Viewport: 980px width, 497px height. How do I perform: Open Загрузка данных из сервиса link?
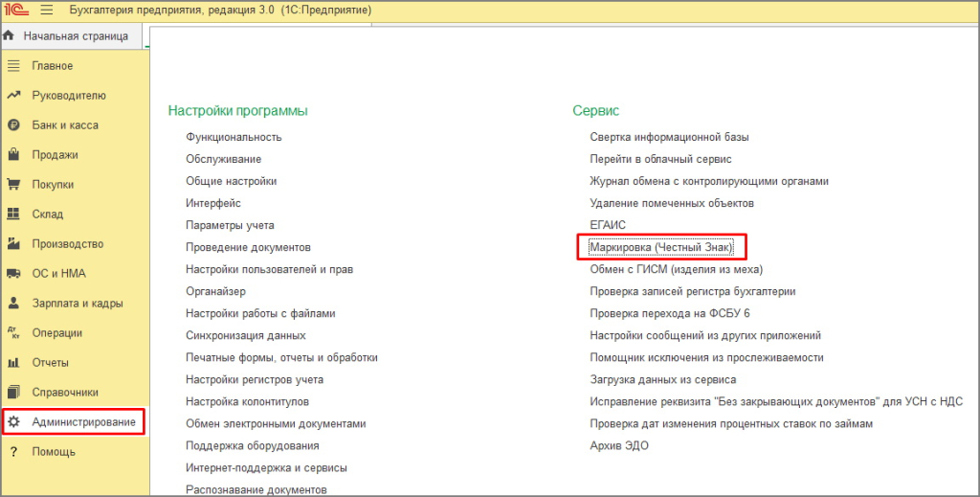pyautogui.click(x=663, y=379)
